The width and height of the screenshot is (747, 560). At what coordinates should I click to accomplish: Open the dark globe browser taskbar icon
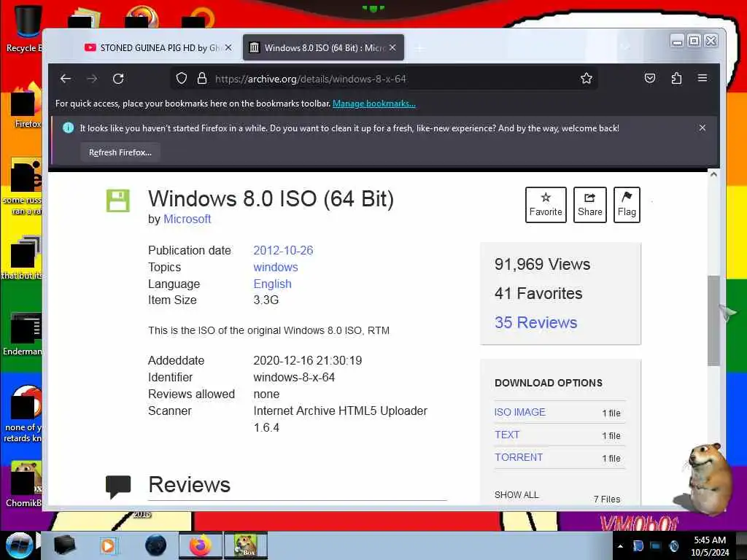point(156,545)
